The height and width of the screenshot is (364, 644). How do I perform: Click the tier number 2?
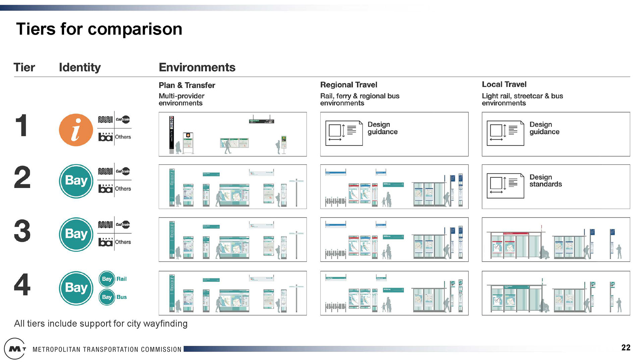coord(22,177)
